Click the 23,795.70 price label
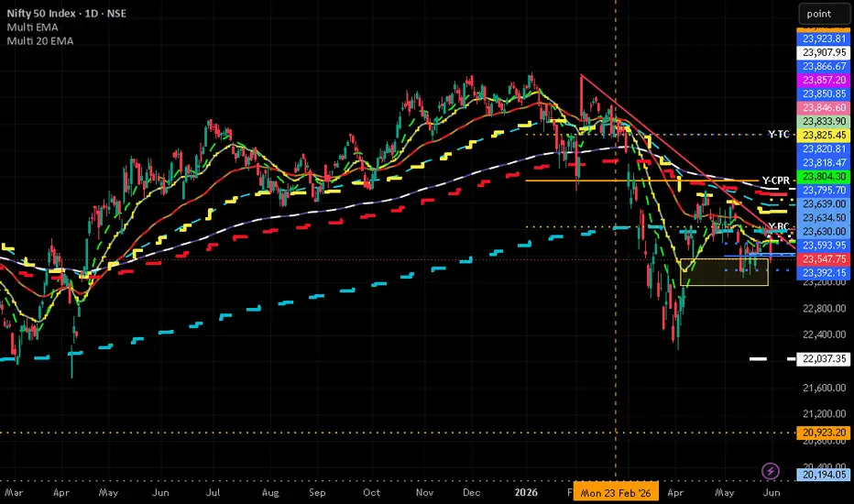854x504 pixels. (x=823, y=190)
